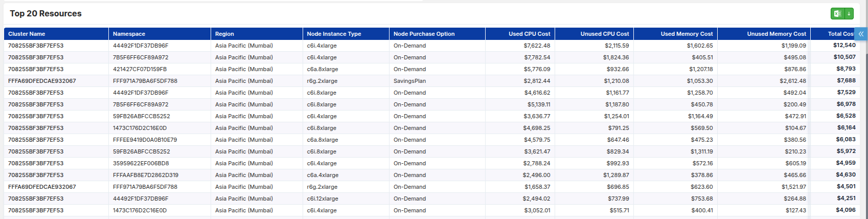Select namespace FFFEE9419D0A0B10E79 row

point(145,140)
